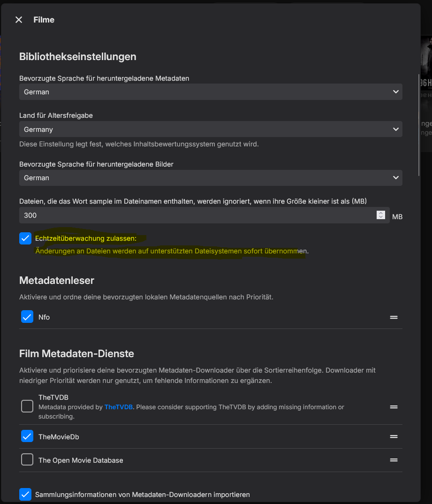
Task: Disable the TheMovieDb checkbox
Action: (x=27, y=436)
